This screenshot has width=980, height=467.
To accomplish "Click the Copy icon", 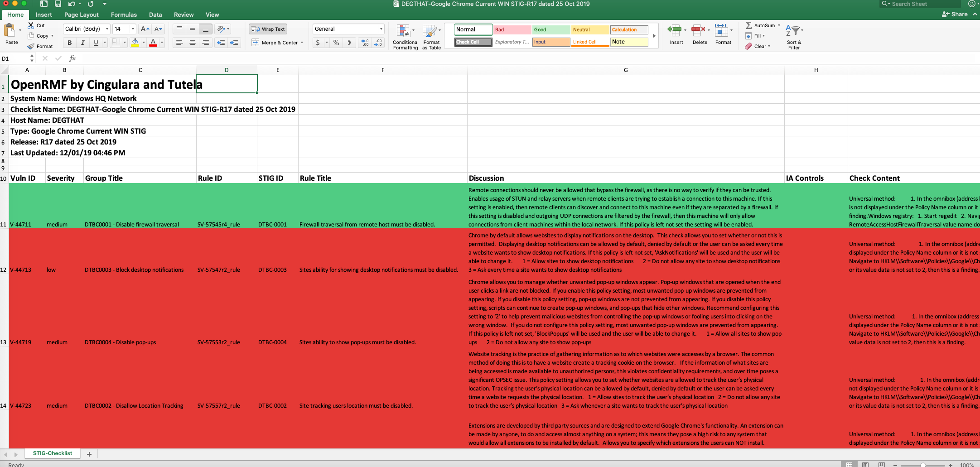I will [31, 36].
